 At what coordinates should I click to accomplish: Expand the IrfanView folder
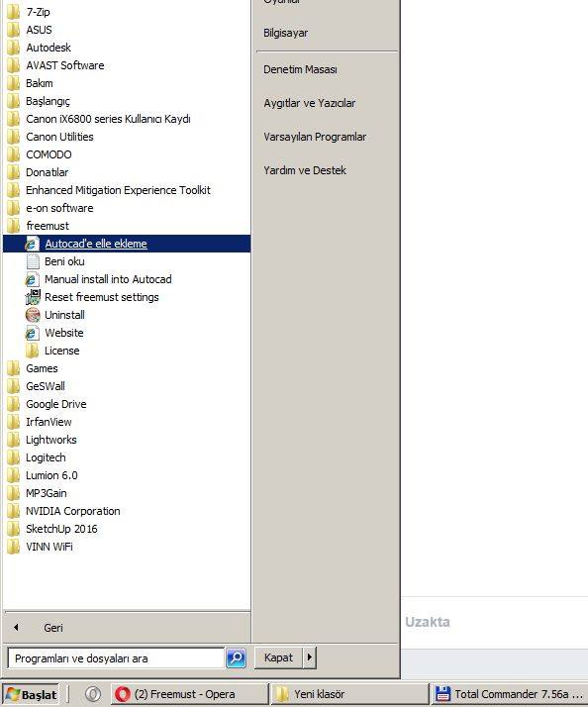point(49,422)
